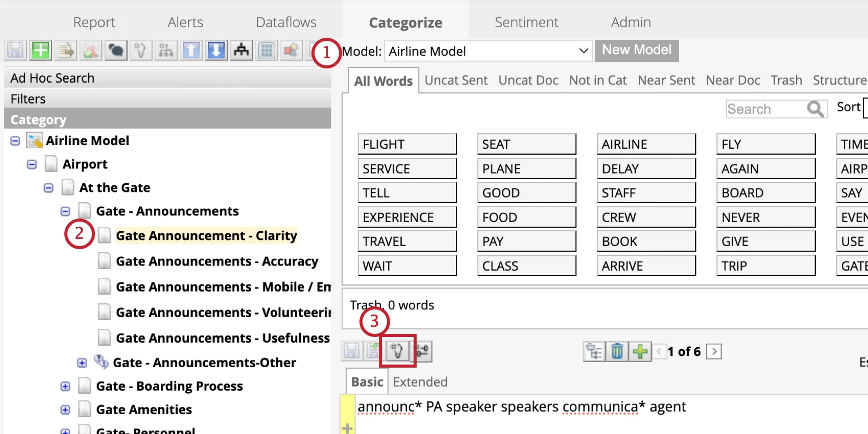Click the grid icon in the top toolbar
868x434 pixels.
(x=267, y=51)
